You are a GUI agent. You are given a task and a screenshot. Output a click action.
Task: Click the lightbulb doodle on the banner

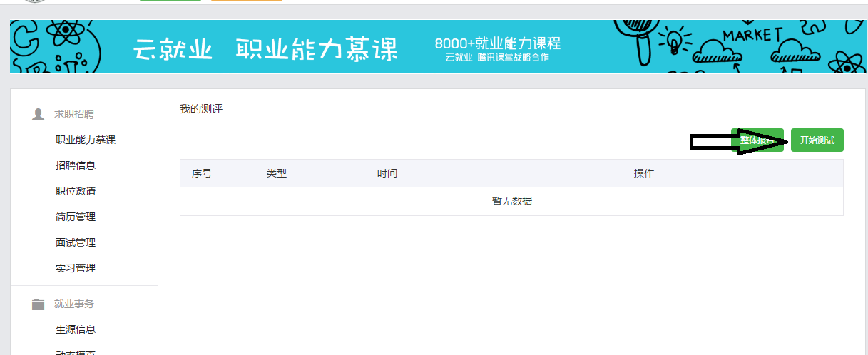[673, 41]
